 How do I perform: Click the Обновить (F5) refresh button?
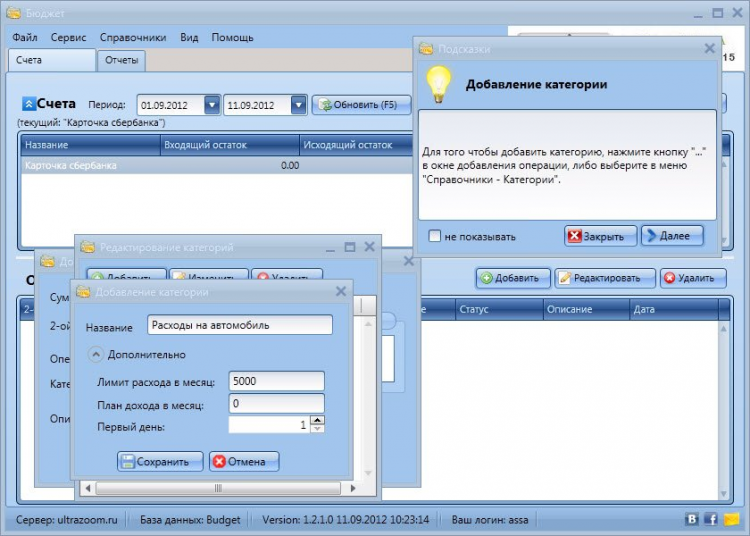pyautogui.click(x=361, y=105)
